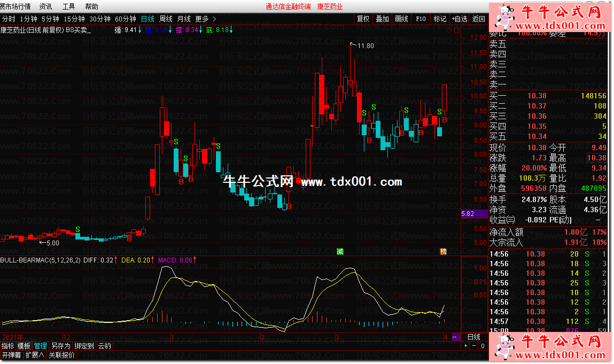Image resolution: width=614 pixels, height=364 pixels.
Task: Click 买五 price 10.34 in order book
Action: (x=537, y=136)
